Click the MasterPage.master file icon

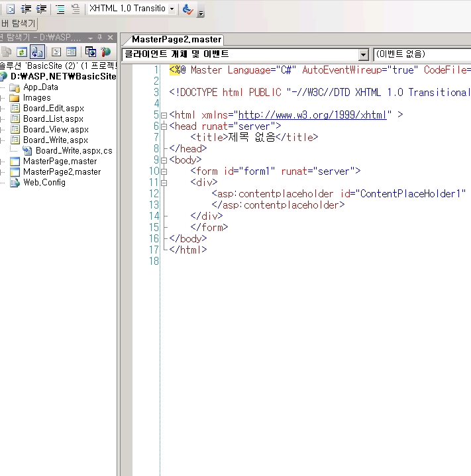pos(15,161)
